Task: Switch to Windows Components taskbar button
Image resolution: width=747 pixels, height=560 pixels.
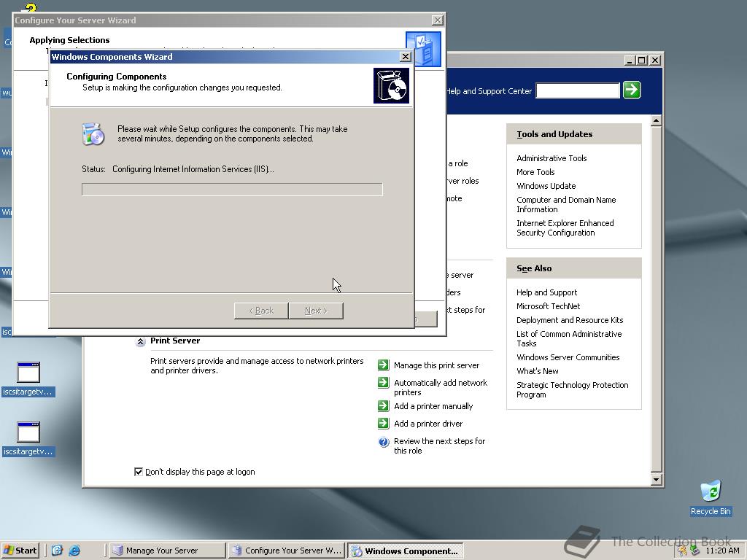Action: pos(406,551)
